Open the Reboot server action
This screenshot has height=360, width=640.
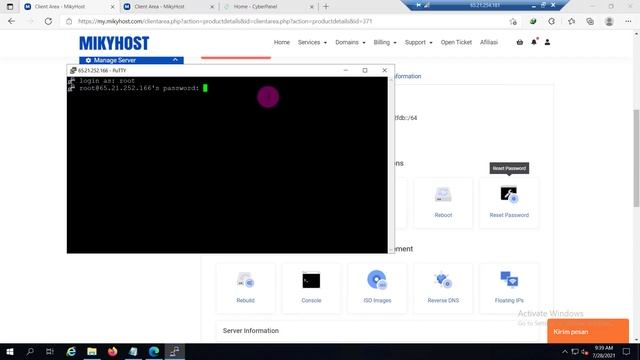click(x=443, y=203)
